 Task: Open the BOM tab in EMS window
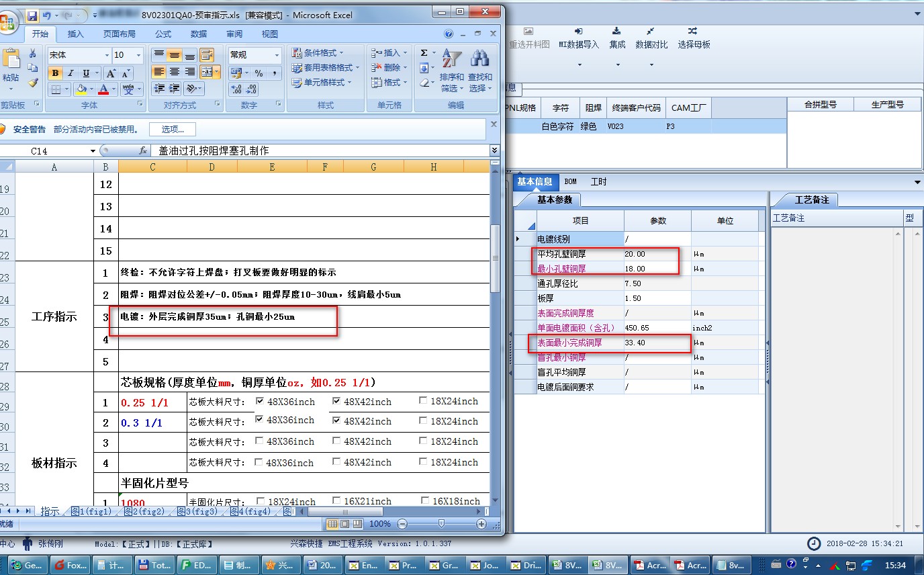tap(570, 181)
